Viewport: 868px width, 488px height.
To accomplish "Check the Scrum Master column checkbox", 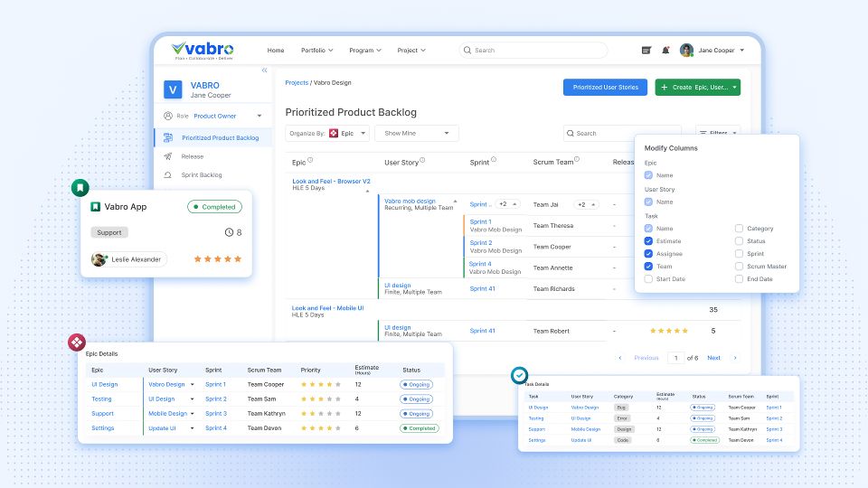I will (x=739, y=267).
